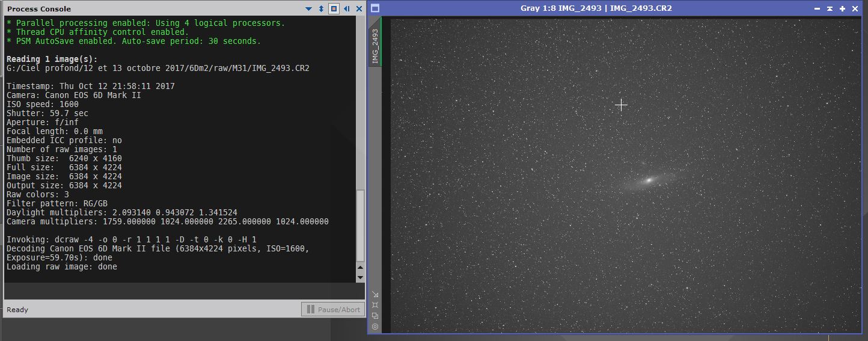The width and height of the screenshot is (868, 341).
Task: Close the IMG_2493 image window
Action: [855, 8]
